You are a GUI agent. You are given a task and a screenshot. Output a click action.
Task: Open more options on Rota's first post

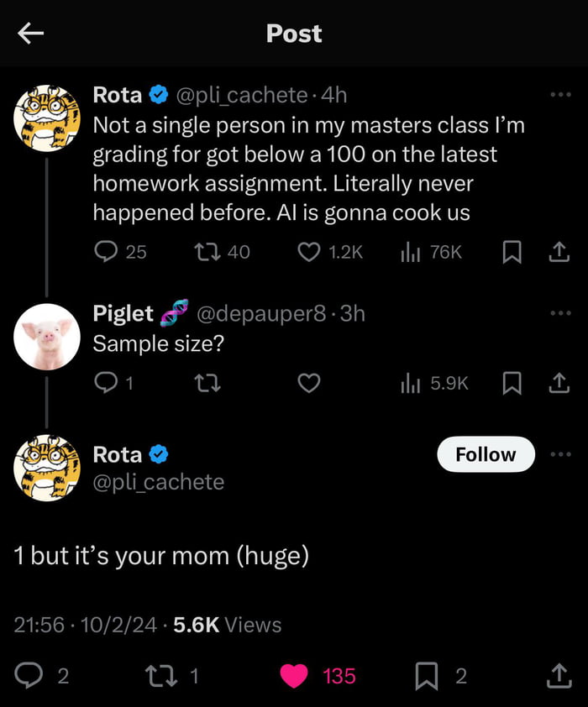point(559,95)
